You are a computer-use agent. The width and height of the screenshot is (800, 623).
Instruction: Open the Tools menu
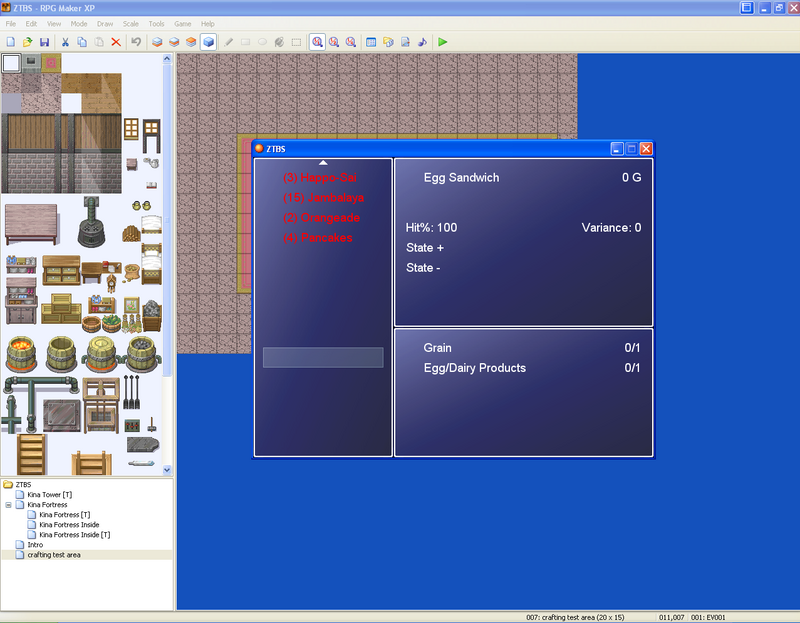click(157, 23)
